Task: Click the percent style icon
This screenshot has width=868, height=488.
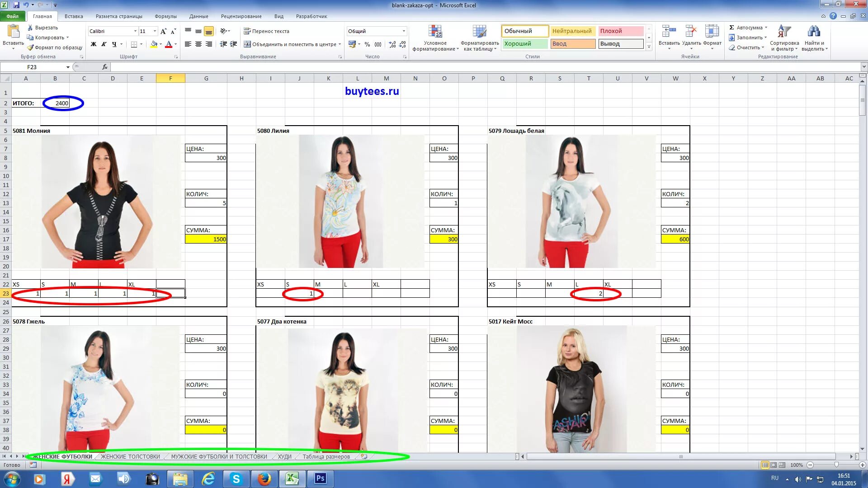Action: [367, 44]
